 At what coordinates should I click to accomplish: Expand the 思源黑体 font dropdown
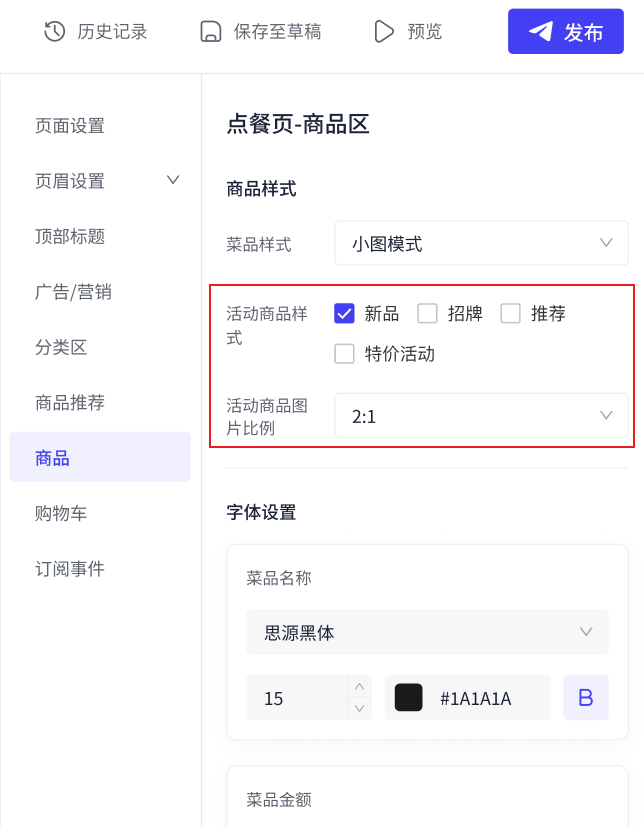pyautogui.click(x=427, y=632)
